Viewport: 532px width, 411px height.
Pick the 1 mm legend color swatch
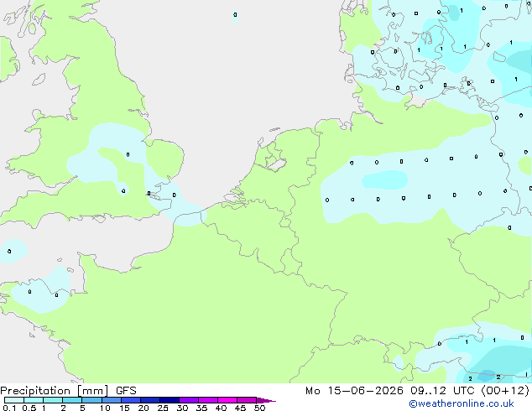53,400
